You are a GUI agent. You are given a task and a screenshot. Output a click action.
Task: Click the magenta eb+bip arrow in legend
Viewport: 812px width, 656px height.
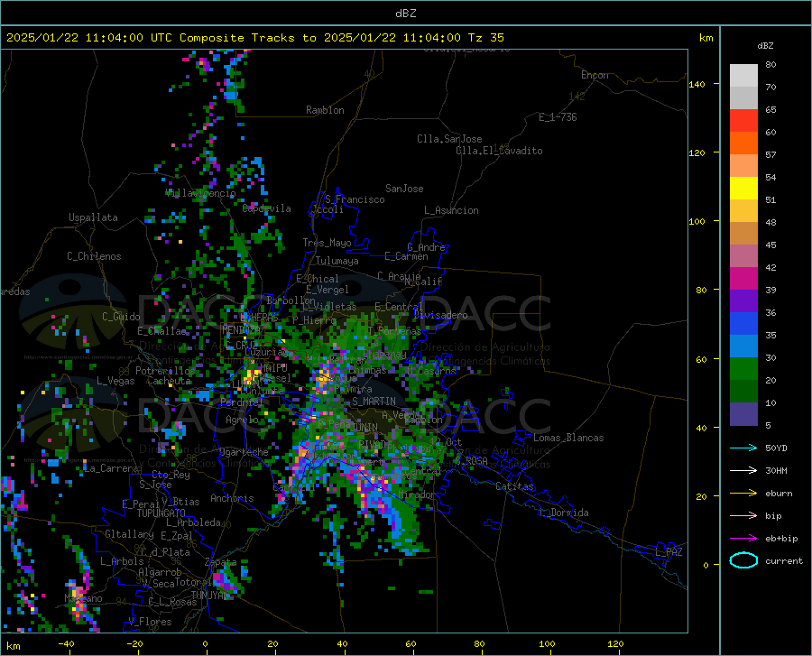(x=743, y=539)
